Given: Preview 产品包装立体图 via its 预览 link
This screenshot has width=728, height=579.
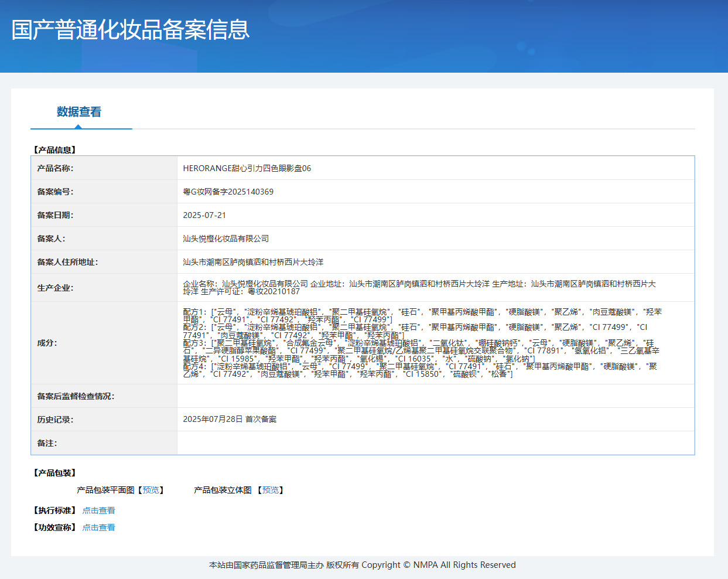Looking at the screenshot, I should pyautogui.click(x=271, y=490).
